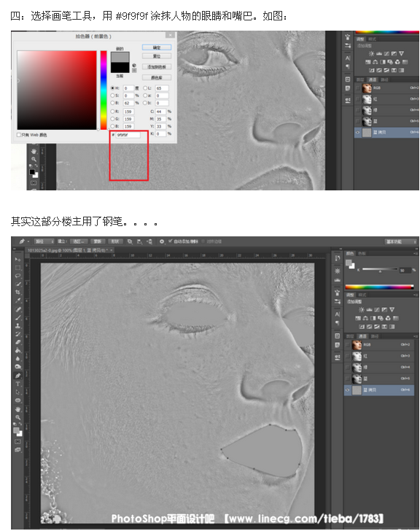Click the foreground color swatch in lower toolbar

15,430
